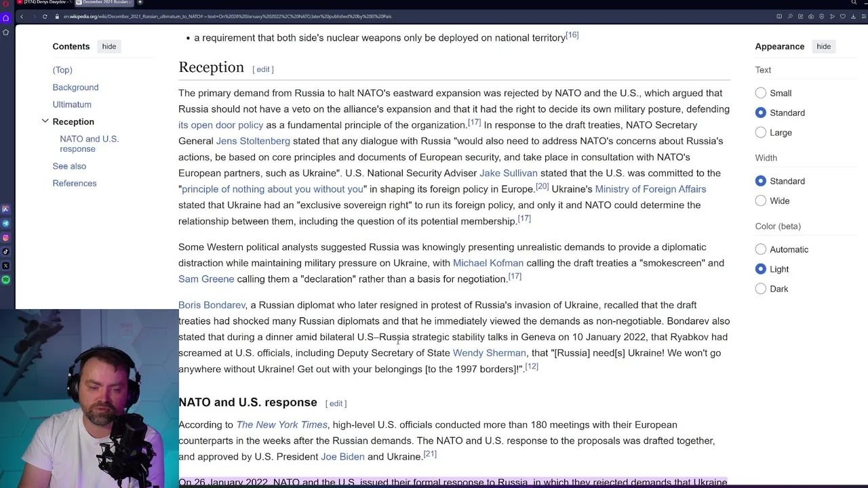This screenshot has width=868, height=488.
Task: Collapse the Reception section in Contents
Action: 45,121
